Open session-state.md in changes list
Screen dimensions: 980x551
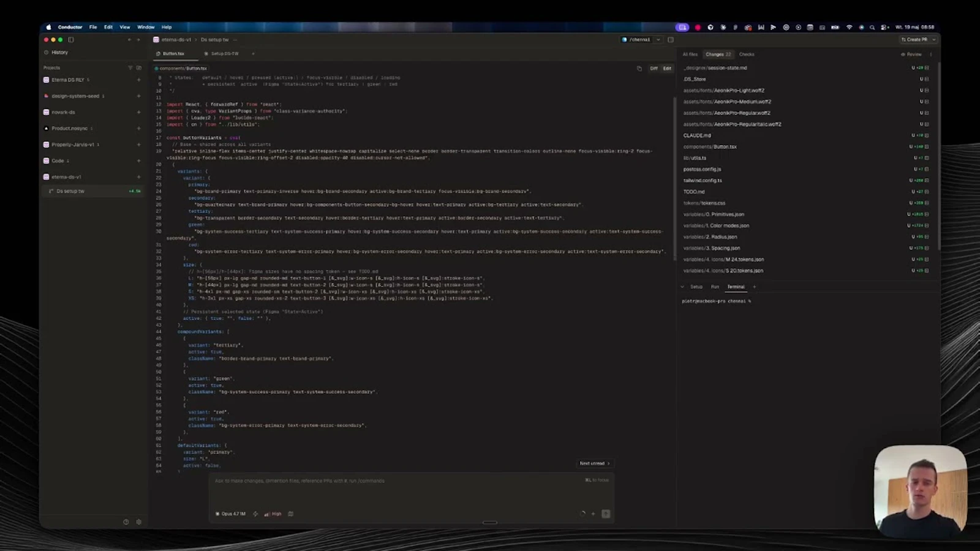tap(715, 68)
